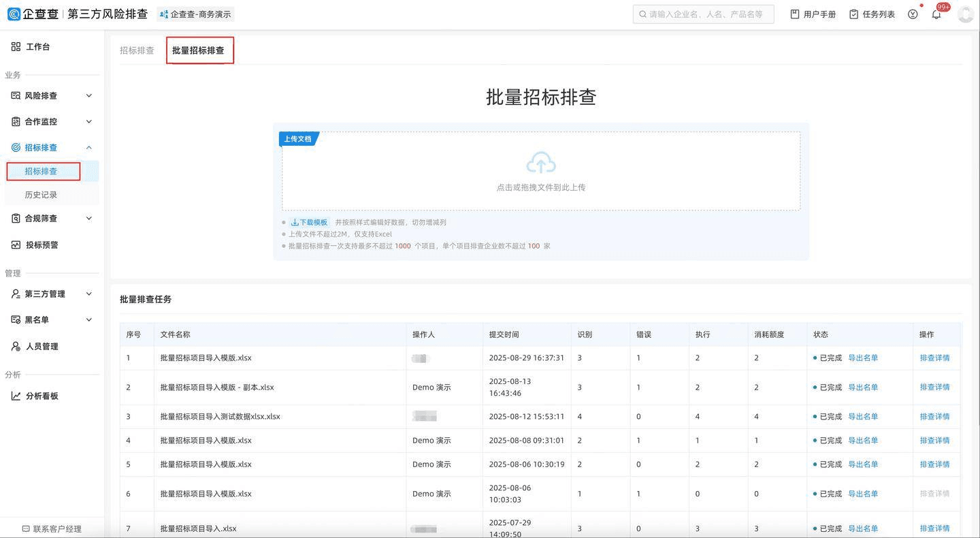
Task: Open 任务列表 task list
Action: pyautogui.click(x=872, y=14)
